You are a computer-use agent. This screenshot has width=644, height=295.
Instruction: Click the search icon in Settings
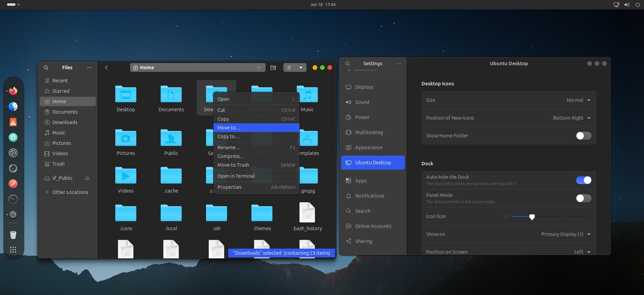click(x=348, y=64)
